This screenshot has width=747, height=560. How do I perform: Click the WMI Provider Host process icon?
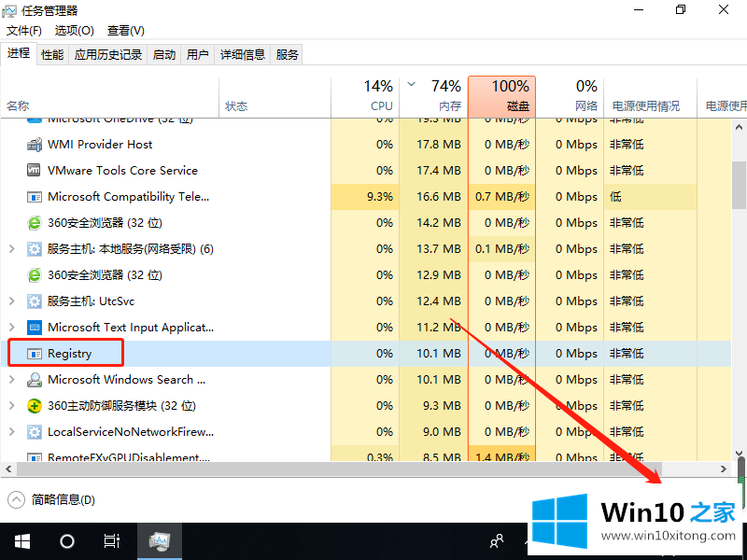35,145
